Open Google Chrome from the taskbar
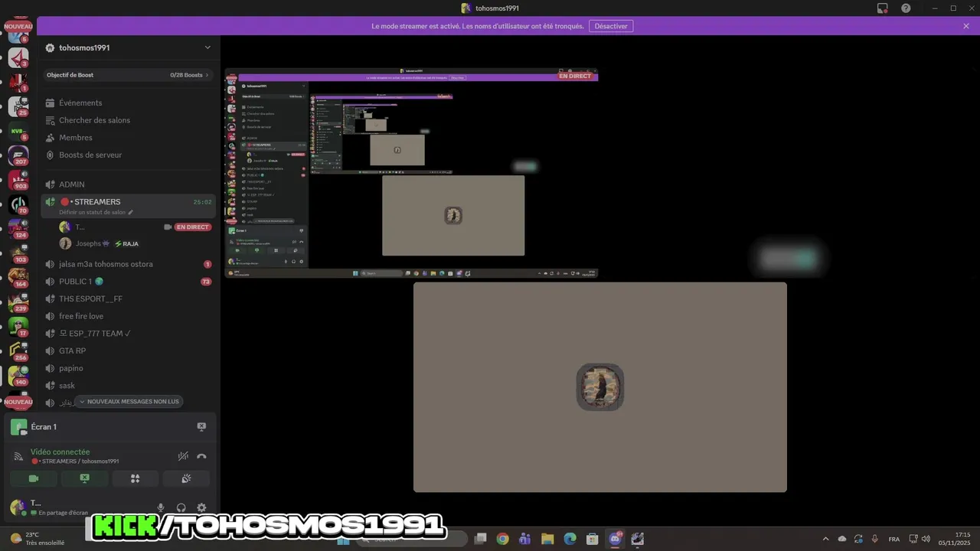 click(x=502, y=539)
